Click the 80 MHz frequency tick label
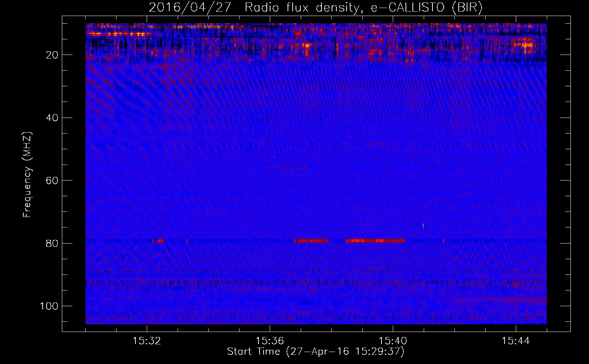The height and width of the screenshot is (364, 589). 52,243
